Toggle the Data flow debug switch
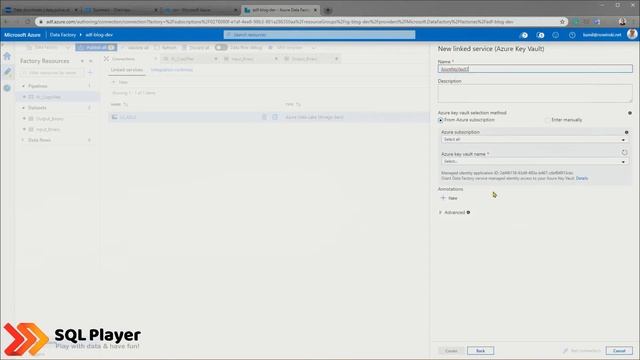Image resolution: width=640 pixels, height=360 pixels. tap(221, 47)
